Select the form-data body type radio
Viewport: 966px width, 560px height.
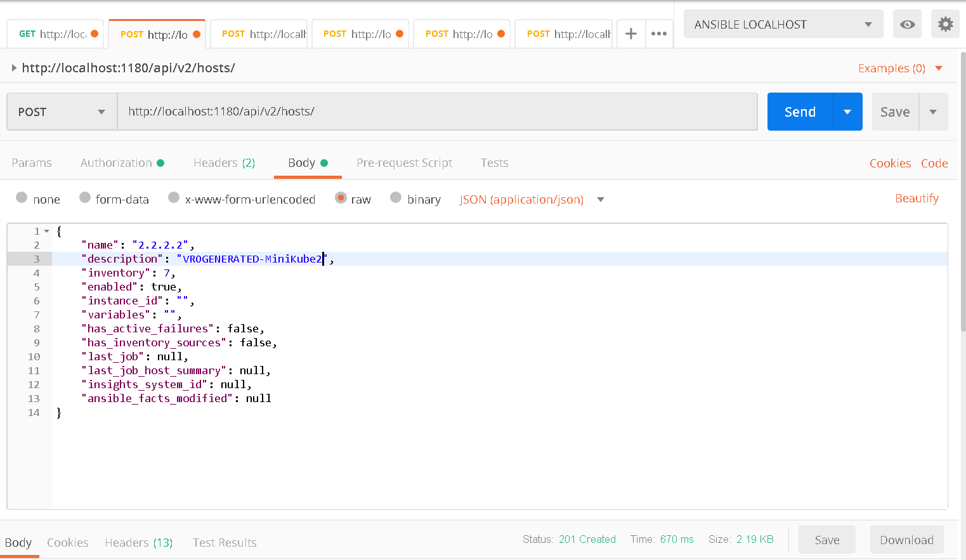85,197
